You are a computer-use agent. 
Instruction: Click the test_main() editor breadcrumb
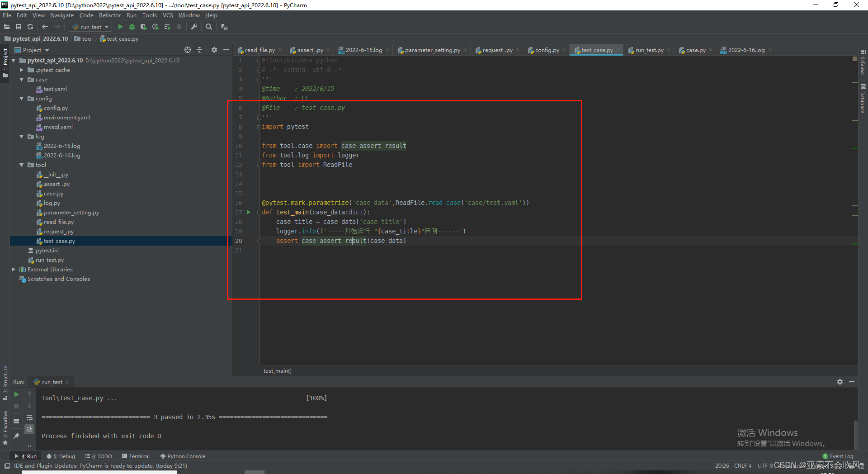[x=278, y=371]
